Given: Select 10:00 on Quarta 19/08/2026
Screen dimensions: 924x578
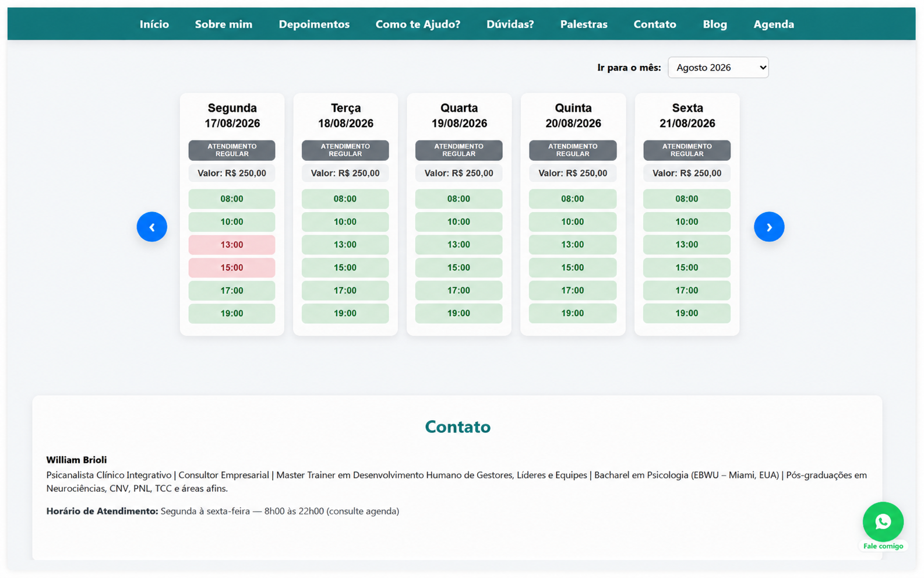Looking at the screenshot, I should point(459,222).
